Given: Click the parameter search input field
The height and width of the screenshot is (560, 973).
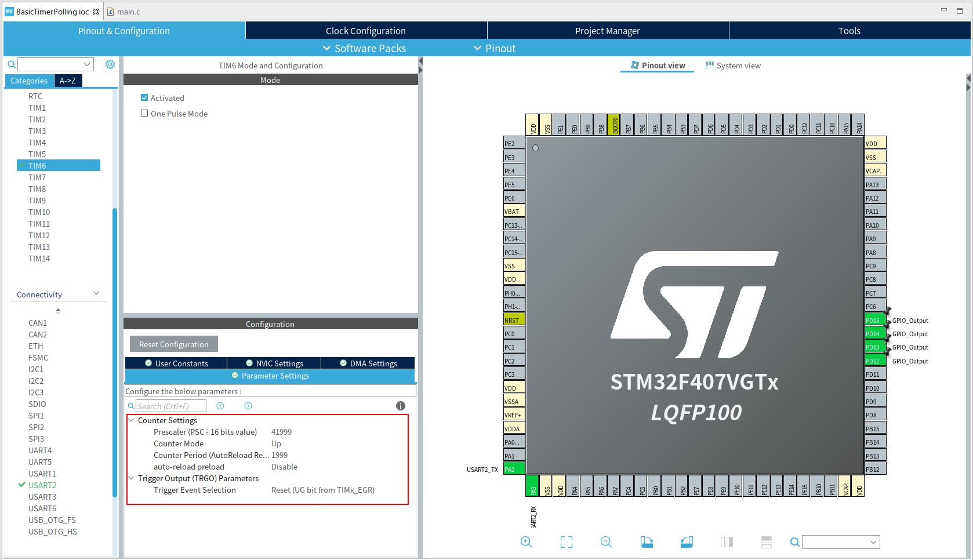Looking at the screenshot, I should (x=171, y=406).
